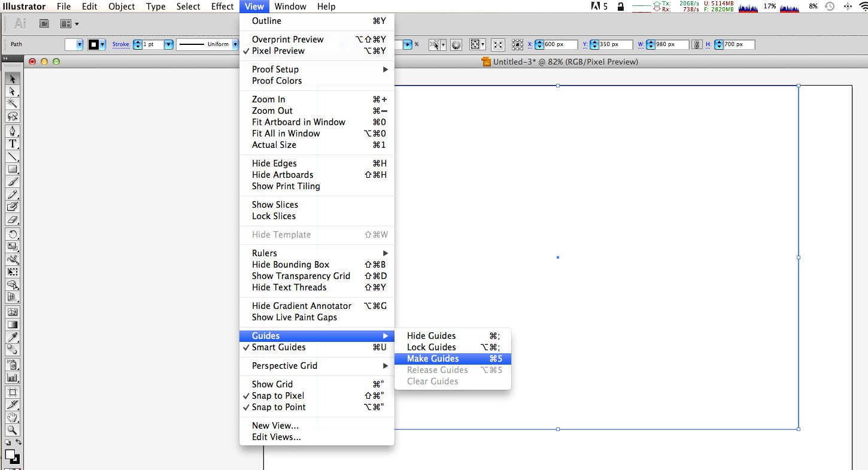This screenshot has height=470, width=868.
Task: Select the Type tool
Action: pos(13,144)
